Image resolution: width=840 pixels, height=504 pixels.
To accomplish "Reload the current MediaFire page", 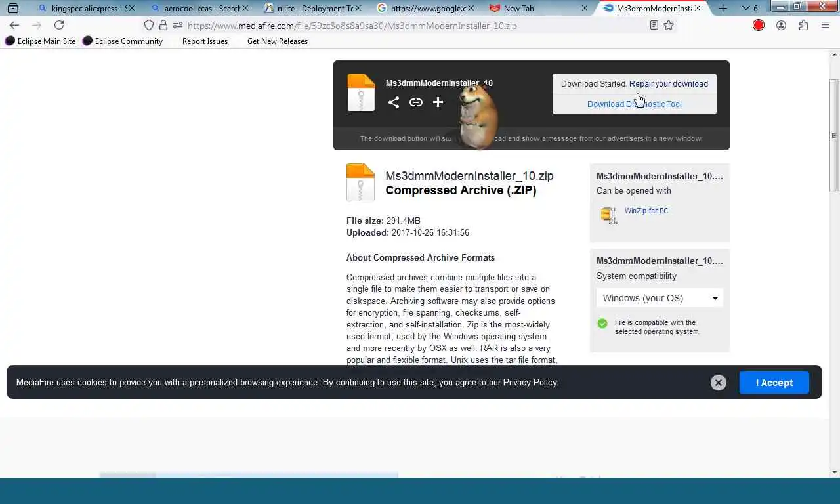I will pos(59,25).
